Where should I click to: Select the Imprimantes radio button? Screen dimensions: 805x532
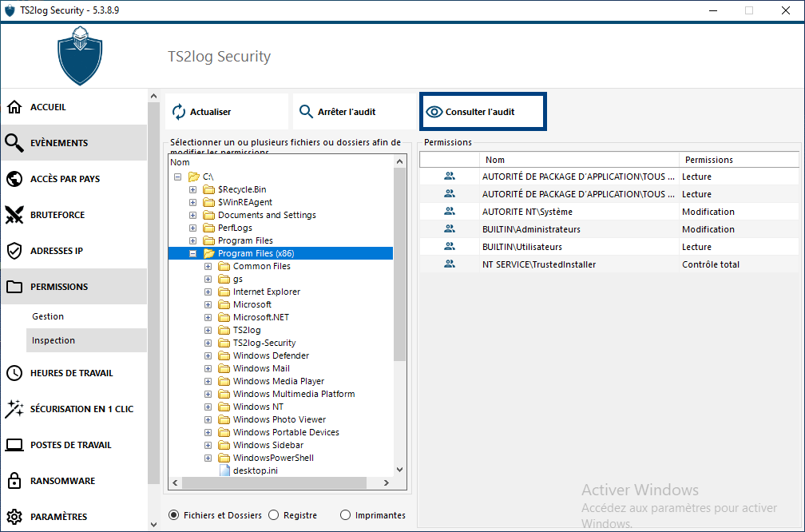point(346,515)
